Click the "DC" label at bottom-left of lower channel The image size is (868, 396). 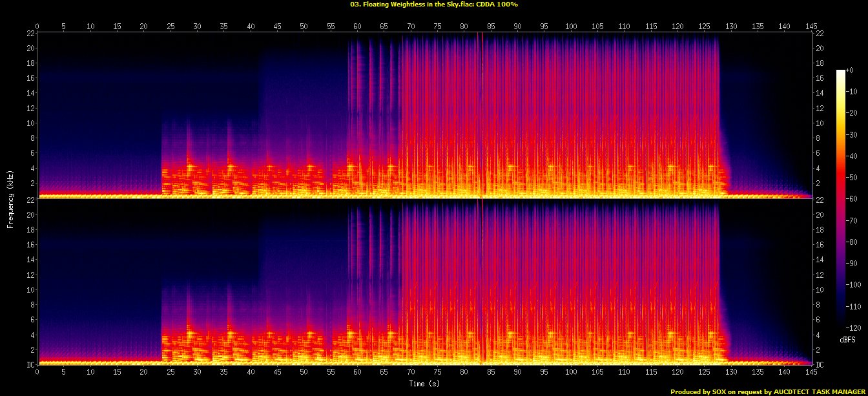(30, 365)
